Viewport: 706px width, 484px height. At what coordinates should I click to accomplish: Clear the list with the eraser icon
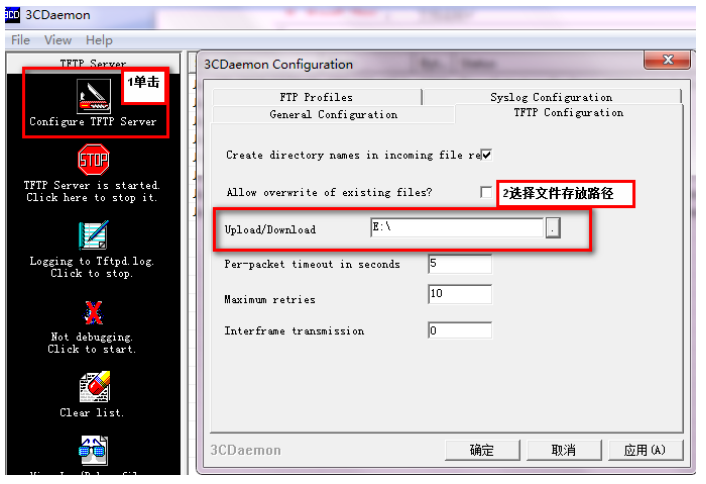pos(95,387)
